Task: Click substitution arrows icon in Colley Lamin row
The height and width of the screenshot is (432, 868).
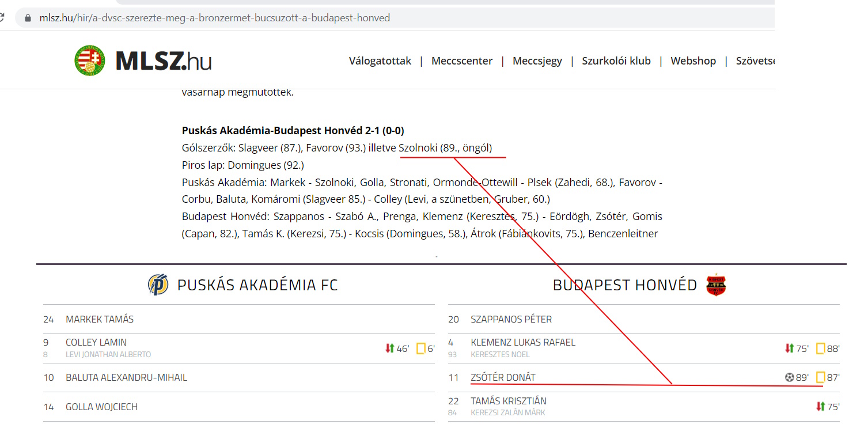Action: click(389, 348)
